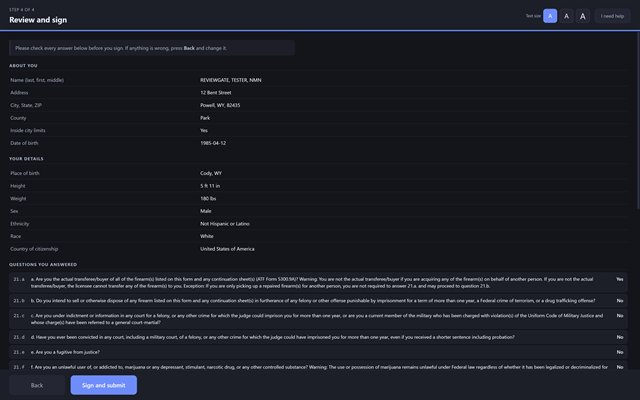
Task: Click question 21.c under indictment row
Action: coord(318,319)
